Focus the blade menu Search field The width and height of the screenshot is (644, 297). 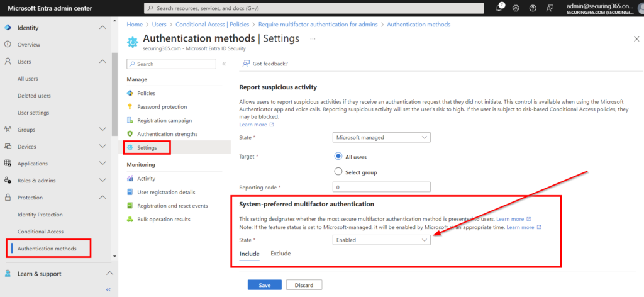point(171,64)
